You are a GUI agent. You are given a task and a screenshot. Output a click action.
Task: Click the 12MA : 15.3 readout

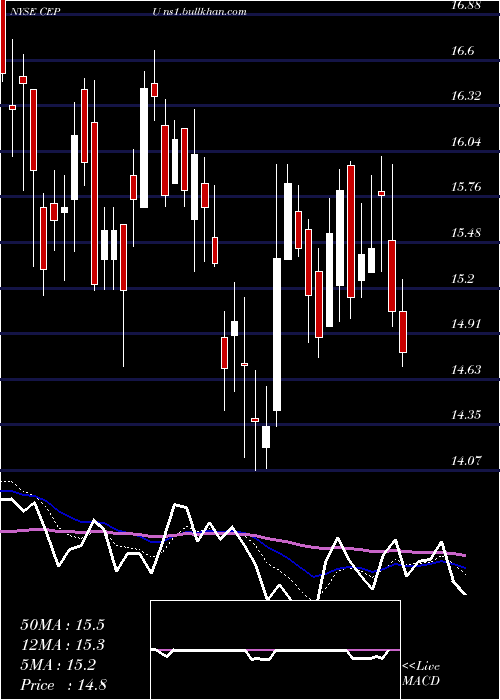[63, 645]
